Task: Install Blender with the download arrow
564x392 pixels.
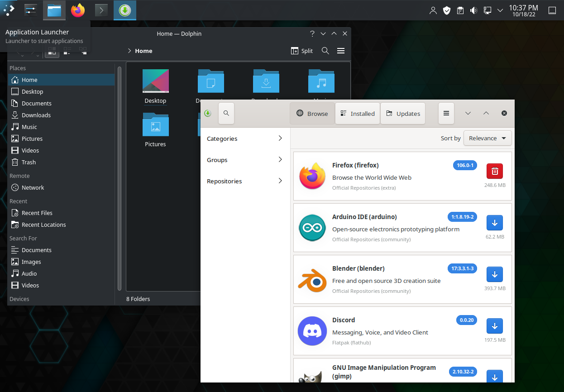Action: [x=495, y=274]
